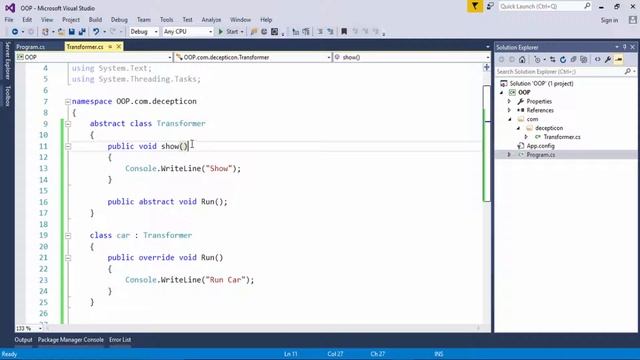640x360 pixels.
Task: Open the Output panel tab
Action: tap(23, 340)
